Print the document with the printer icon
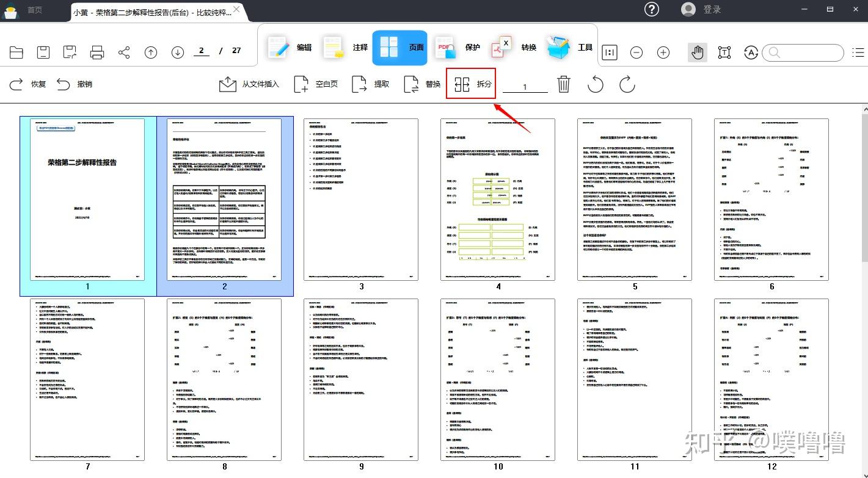Viewport: 868px width, 478px height. click(97, 53)
